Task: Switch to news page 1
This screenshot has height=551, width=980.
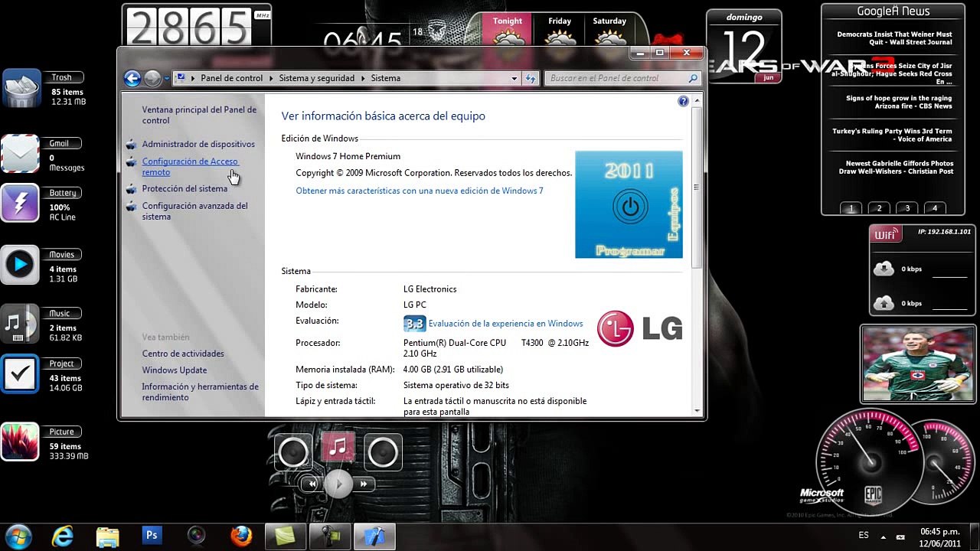Action: (851, 208)
